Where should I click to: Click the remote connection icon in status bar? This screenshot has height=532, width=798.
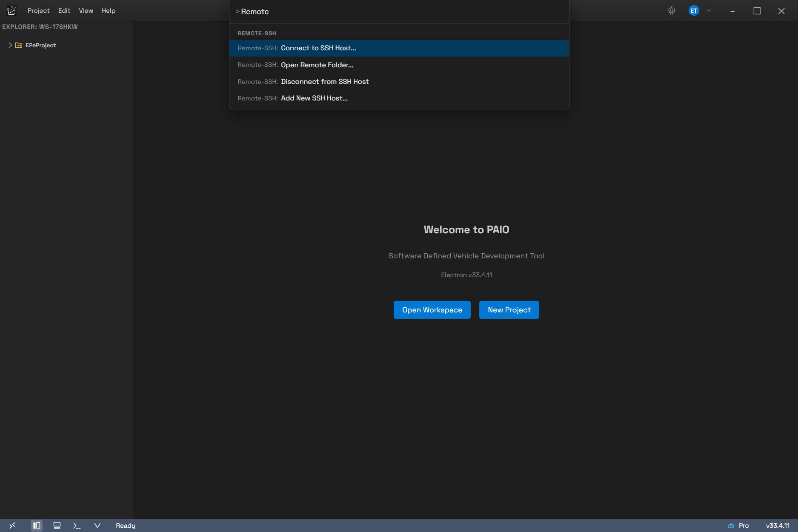click(12, 526)
